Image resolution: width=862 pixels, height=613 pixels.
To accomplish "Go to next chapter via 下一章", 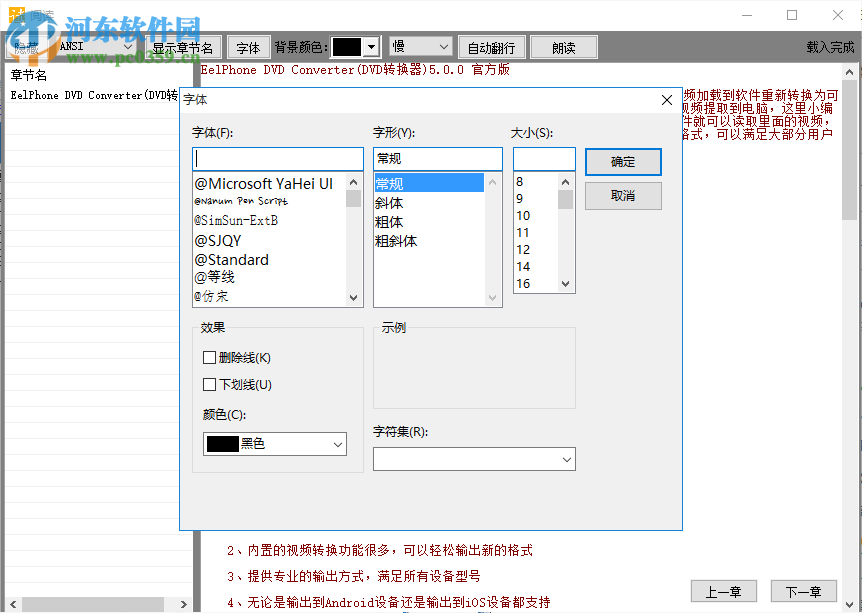I will point(803,591).
